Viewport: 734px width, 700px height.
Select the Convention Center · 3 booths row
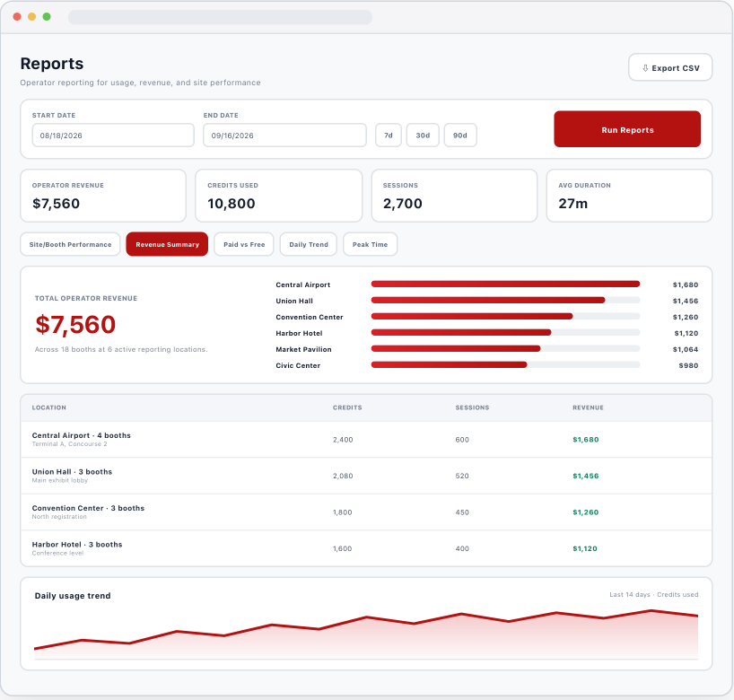[366, 512]
